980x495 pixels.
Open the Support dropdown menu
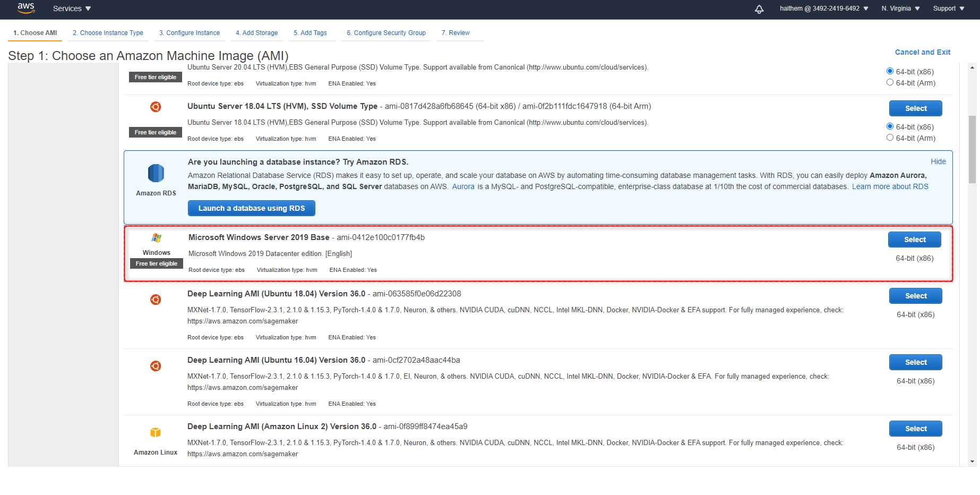(949, 8)
